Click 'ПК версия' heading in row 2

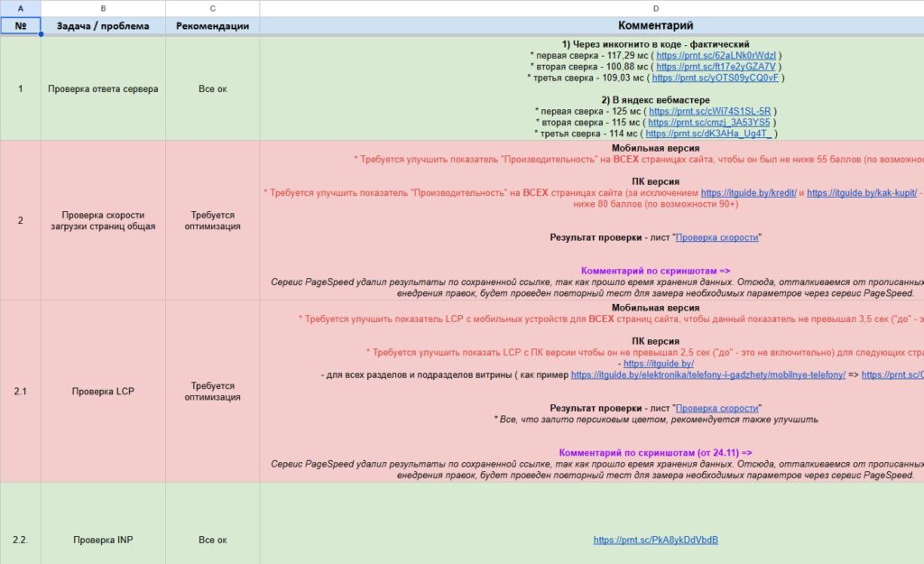655,181
